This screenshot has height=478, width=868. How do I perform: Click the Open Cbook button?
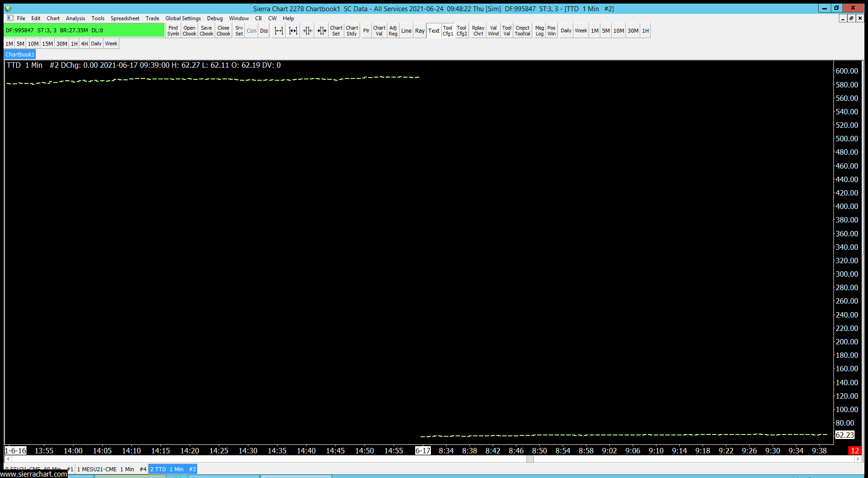point(189,30)
